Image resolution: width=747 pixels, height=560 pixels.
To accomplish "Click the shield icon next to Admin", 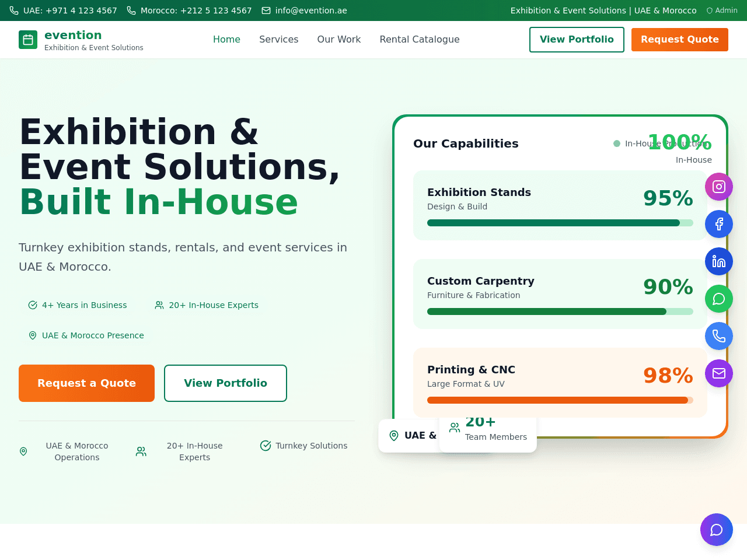I will pyautogui.click(x=710, y=10).
